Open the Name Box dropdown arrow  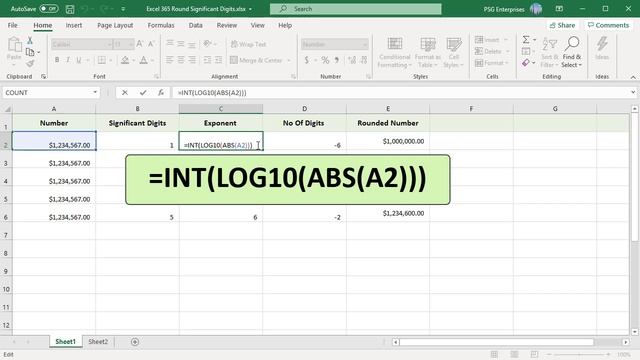point(95,92)
